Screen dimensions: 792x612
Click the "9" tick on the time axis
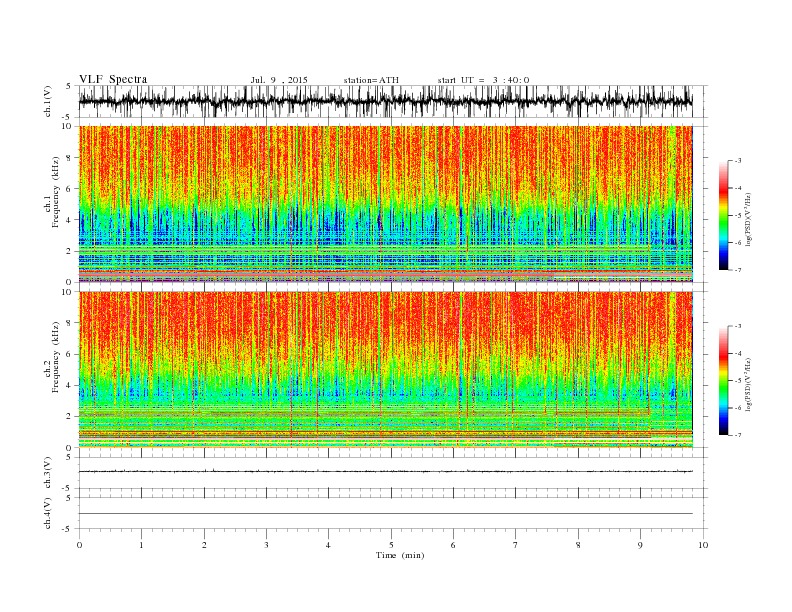(640, 545)
